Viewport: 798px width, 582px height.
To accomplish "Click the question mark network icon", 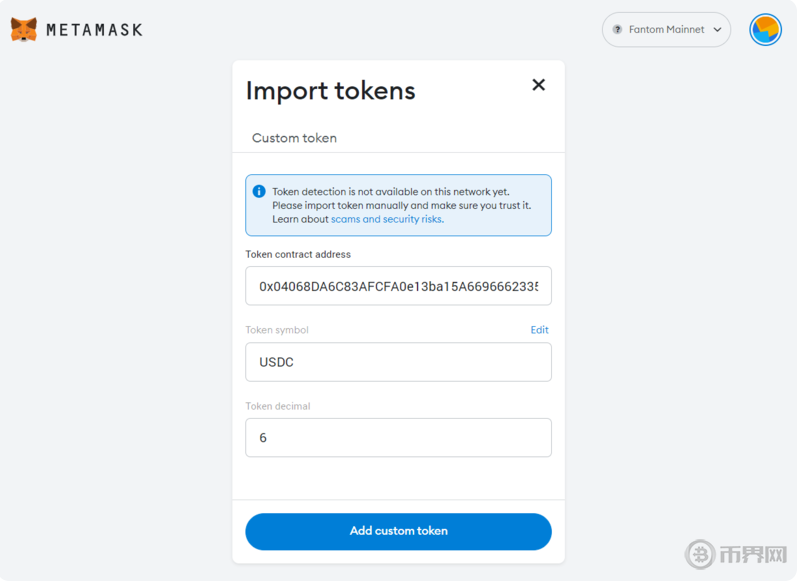I will click(617, 30).
